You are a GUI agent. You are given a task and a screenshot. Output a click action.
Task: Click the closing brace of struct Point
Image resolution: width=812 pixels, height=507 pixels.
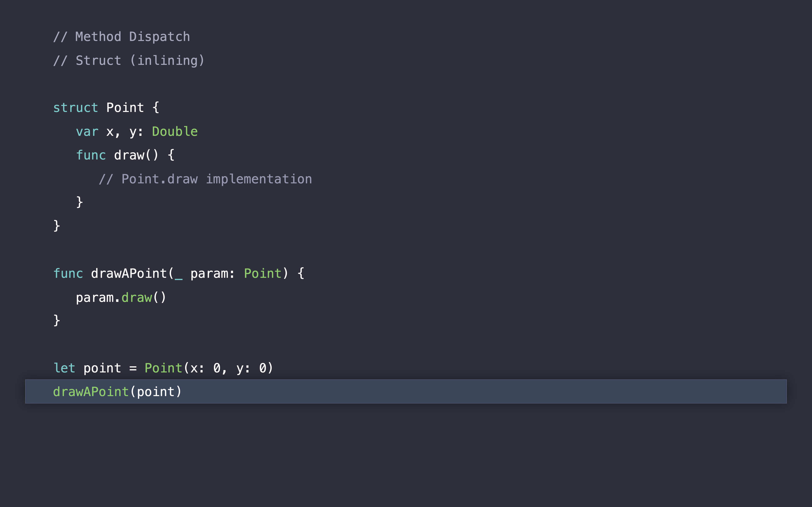coord(57,226)
